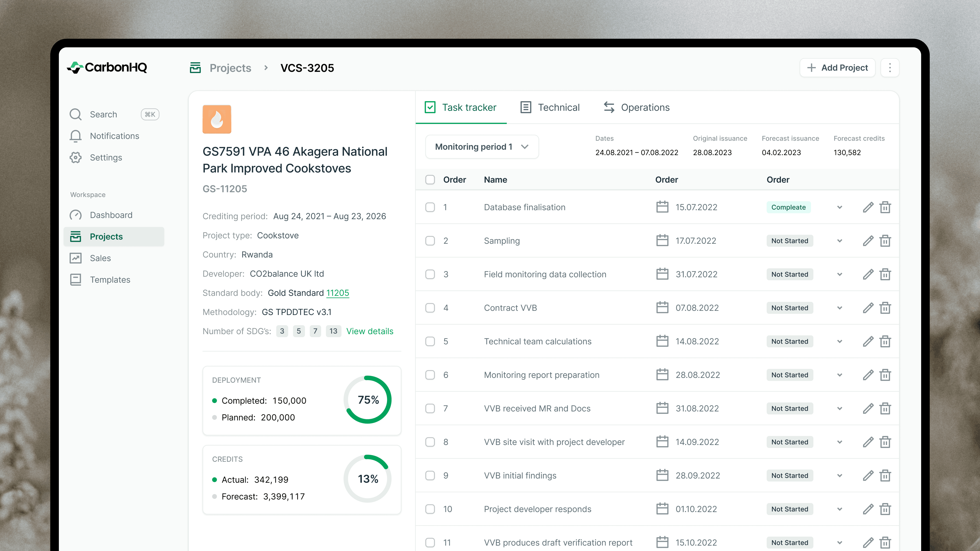Open Notifications in the sidebar
Screen dimensions: 980x551
(114, 136)
